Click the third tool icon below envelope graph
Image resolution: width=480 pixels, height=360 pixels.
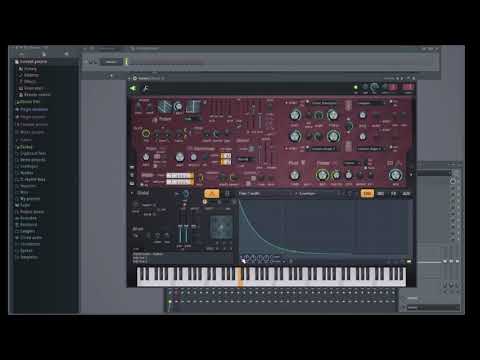260,258
